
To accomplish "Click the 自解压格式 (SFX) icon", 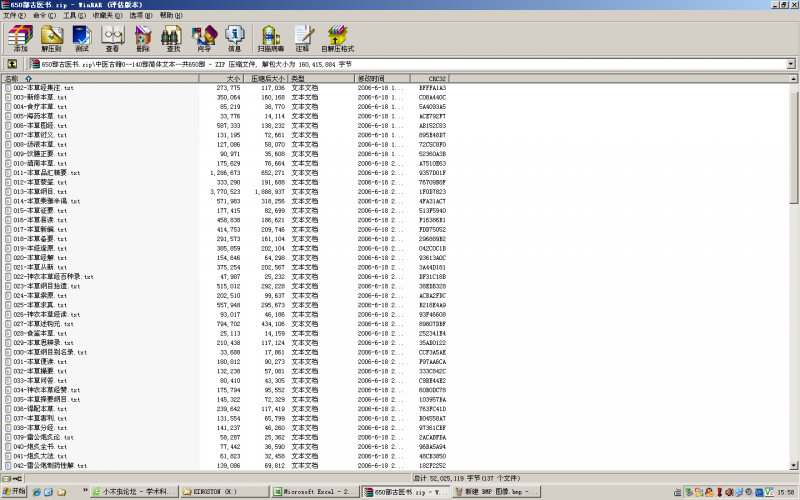I will click(x=337, y=39).
